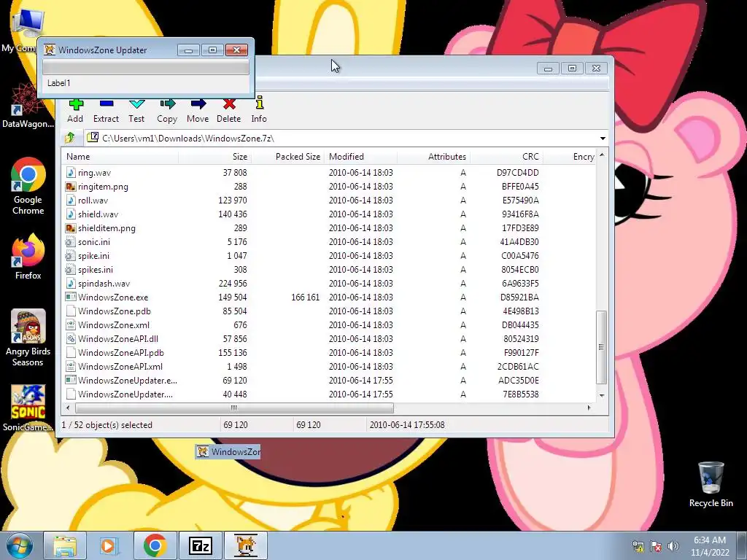Click the horizontal scroll right arrow
Image resolution: width=747 pixels, height=560 pixels.
589,408
